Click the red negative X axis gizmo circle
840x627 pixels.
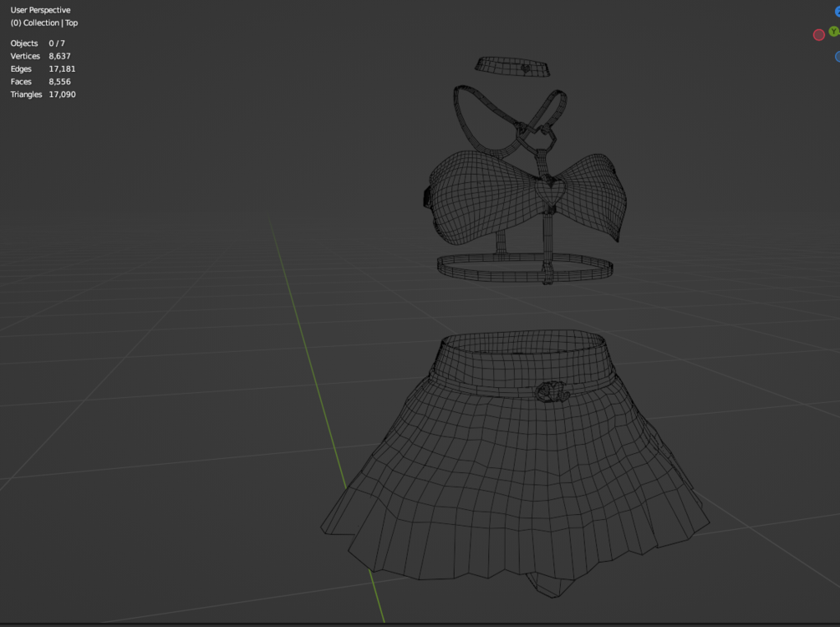(818, 35)
